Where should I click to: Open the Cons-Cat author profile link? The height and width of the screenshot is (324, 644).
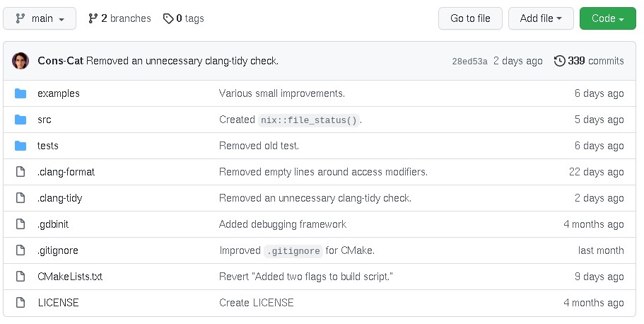pyautogui.click(x=60, y=61)
